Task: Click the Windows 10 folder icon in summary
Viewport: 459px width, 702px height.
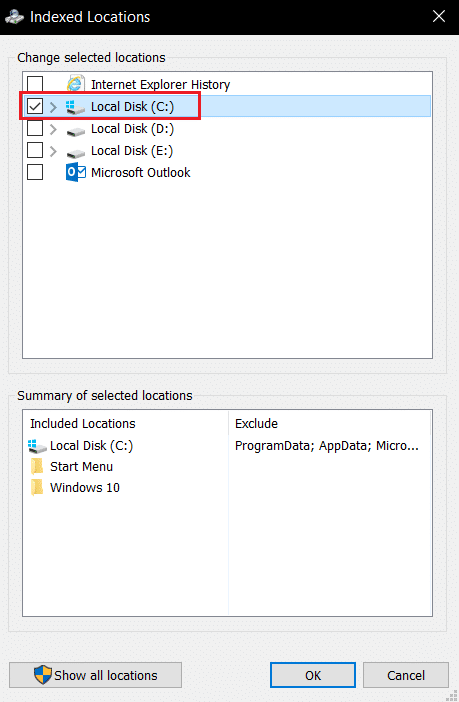Action: click(38, 488)
